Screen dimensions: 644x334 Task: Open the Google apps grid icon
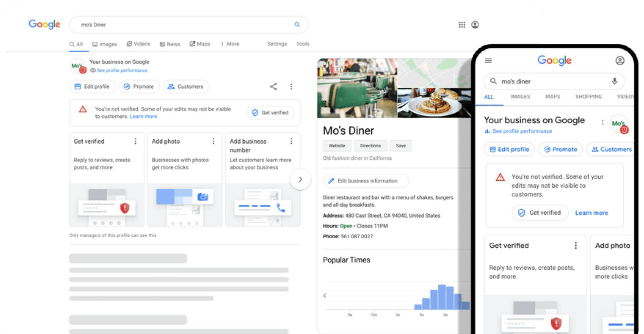tap(462, 24)
